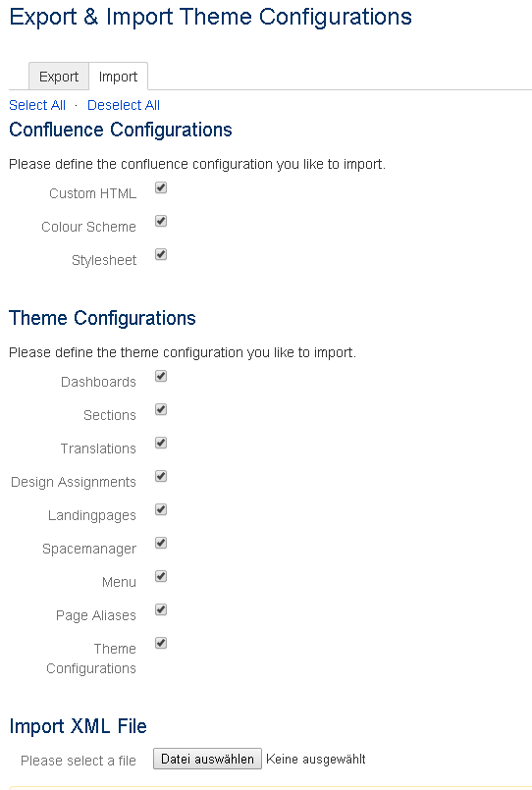Uncheck the Spacemanager checkbox
Image resolution: width=532 pixels, height=790 pixels.
click(x=161, y=543)
